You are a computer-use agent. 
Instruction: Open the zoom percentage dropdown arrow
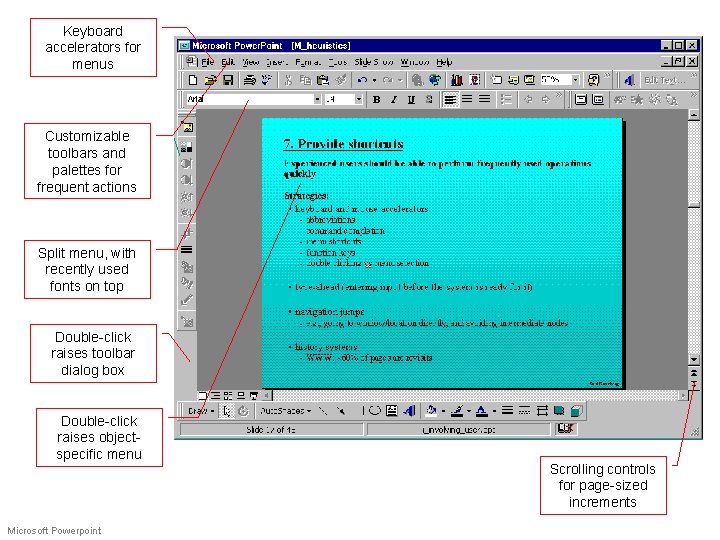[575, 80]
